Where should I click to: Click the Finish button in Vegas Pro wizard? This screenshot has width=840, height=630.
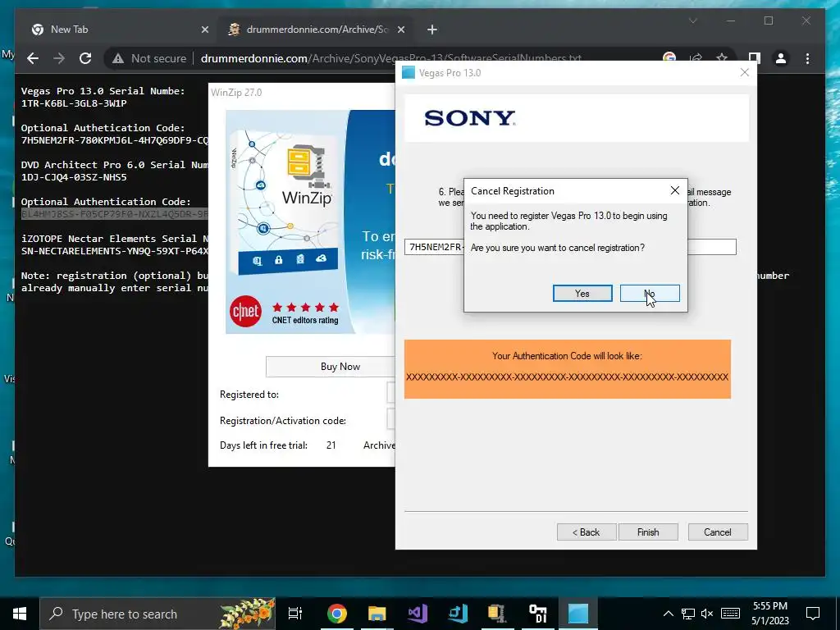648,532
